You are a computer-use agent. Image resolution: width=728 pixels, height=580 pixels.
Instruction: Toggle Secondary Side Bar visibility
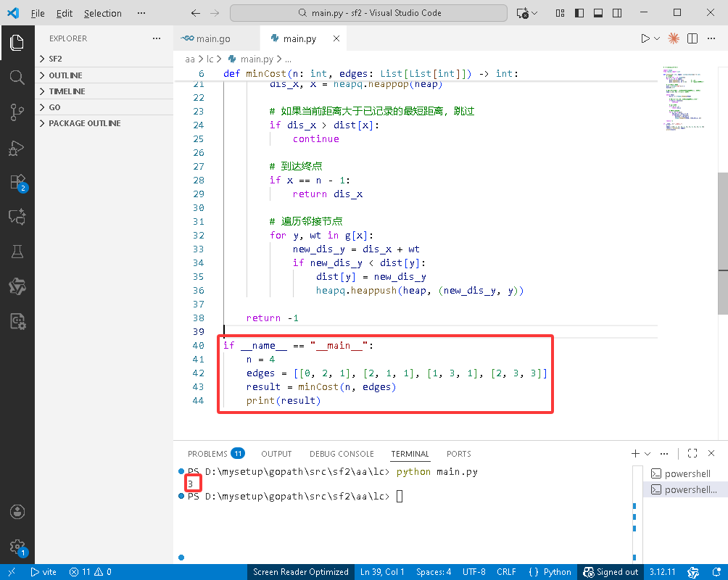click(x=617, y=13)
